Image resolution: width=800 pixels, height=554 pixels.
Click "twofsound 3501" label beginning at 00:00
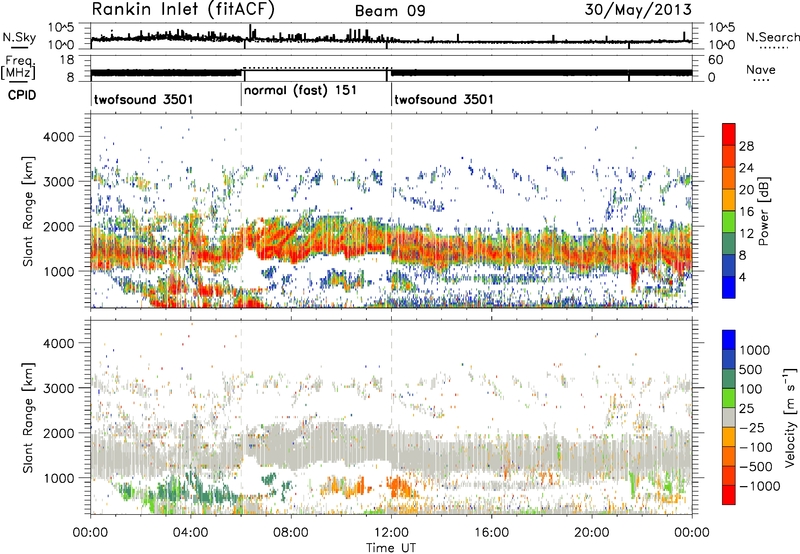[x=144, y=99]
